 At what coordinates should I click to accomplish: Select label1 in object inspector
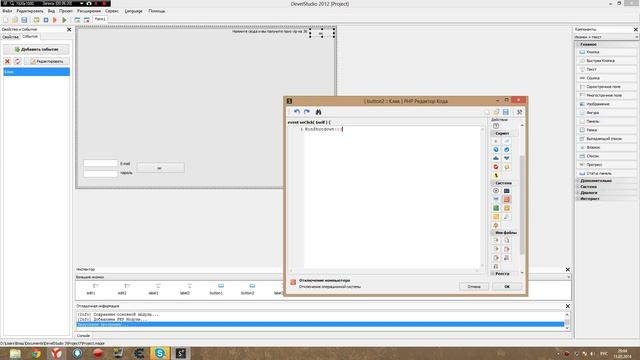pos(153,289)
